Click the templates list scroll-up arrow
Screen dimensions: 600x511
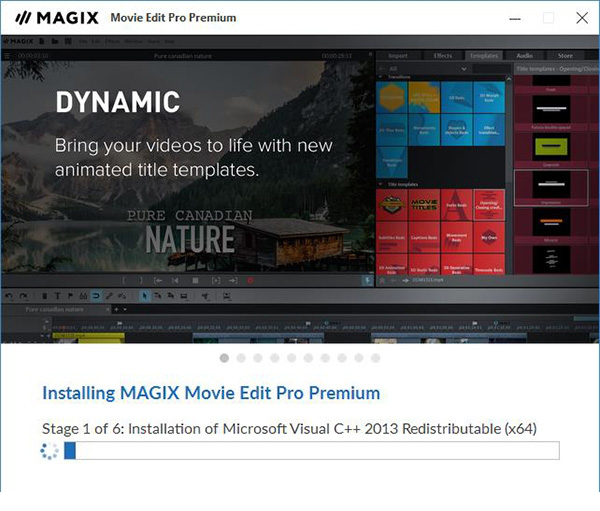[509, 78]
